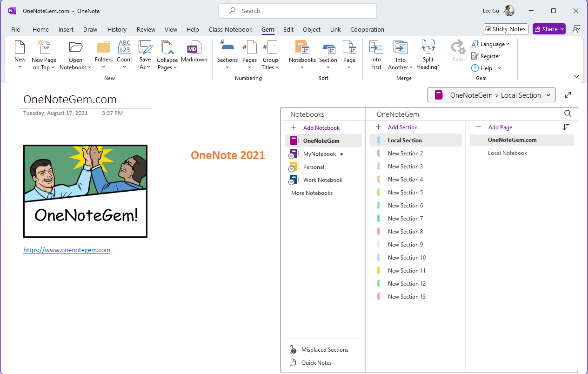The height and width of the screenshot is (374, 588).
Task: Click the Save As icon
Action: point(145,47)
